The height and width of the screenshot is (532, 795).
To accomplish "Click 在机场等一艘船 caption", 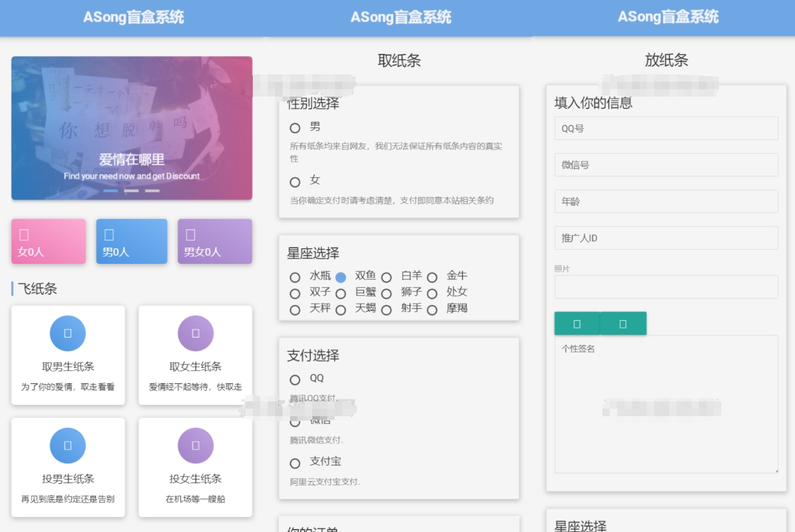I will (196, 499).
